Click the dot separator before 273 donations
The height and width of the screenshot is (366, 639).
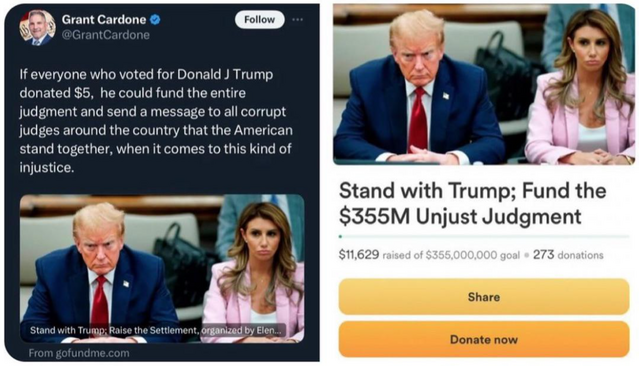527,256
